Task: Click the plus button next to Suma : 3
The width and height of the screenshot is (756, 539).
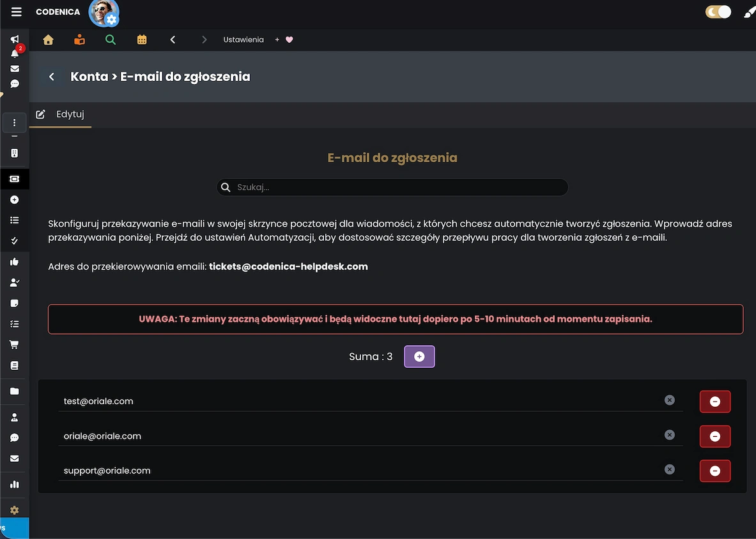Action: point(419,356)
